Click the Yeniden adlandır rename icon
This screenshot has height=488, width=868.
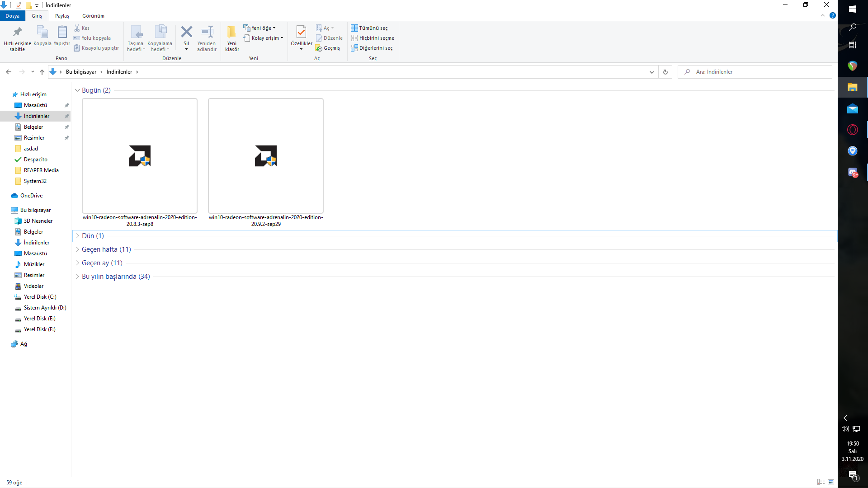point(207,32)
